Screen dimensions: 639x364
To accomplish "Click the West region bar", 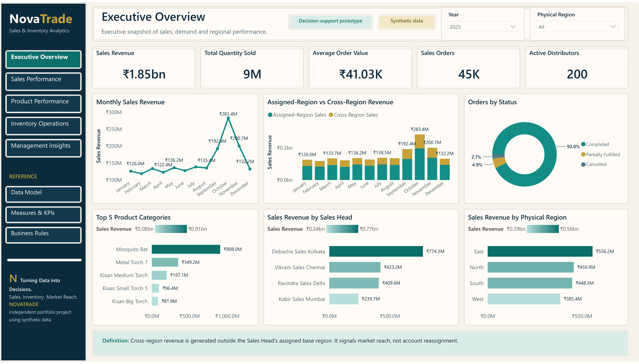I will tap(524, 299).
